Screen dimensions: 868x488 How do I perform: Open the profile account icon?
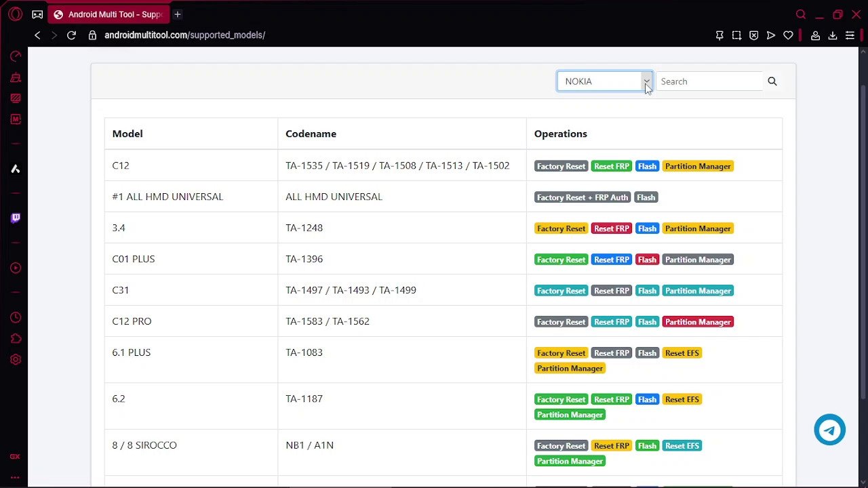tap(816, 35)
